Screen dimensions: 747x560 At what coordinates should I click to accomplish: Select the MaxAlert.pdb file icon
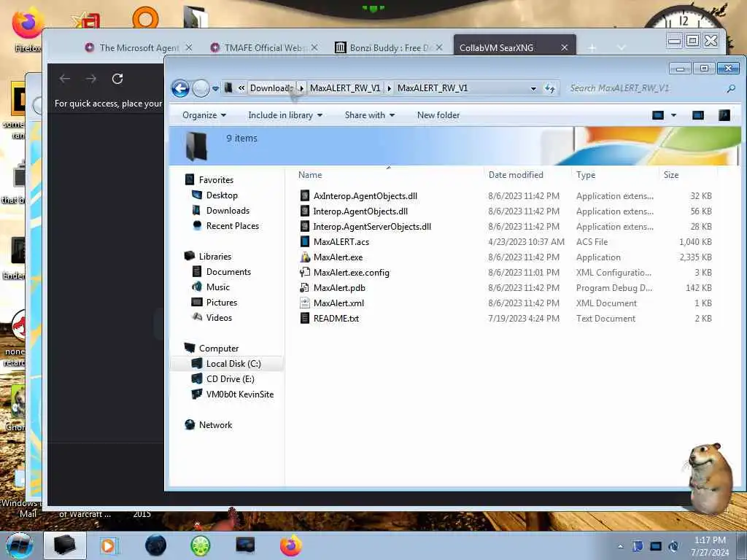[x=305, y=287]
